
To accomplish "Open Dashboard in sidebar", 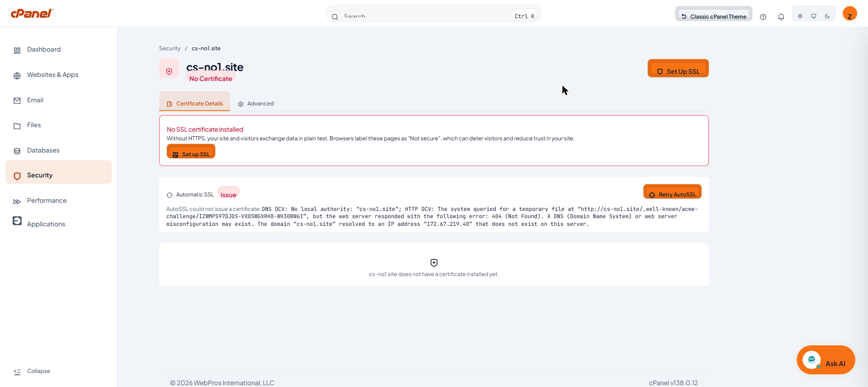I will click(58, 50).
